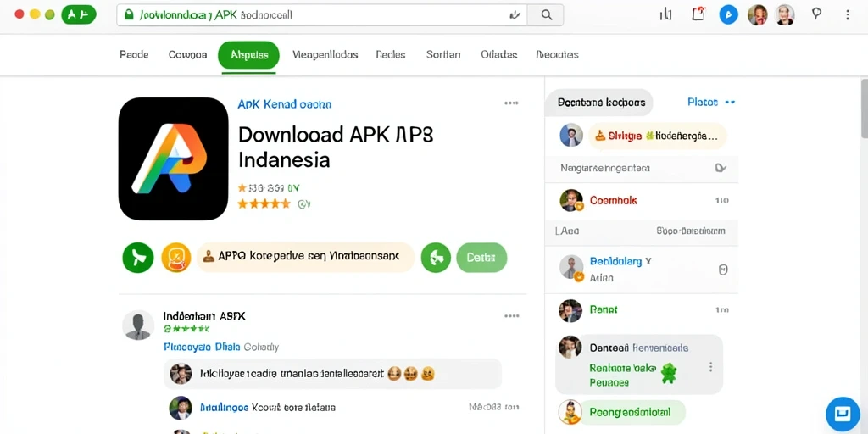Screen dimensions: 868x434
Task: Open the Danteal Renemoads message
Action: pos(639,364)
